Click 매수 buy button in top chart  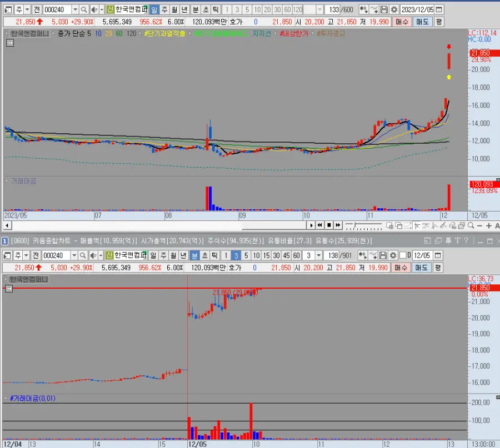pos(402,22)
